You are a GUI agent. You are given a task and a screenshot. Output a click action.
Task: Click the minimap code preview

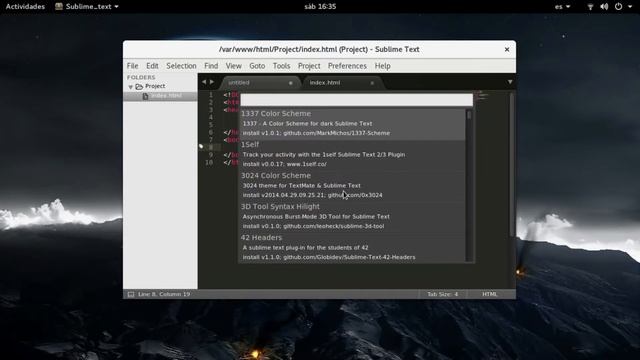482,96
